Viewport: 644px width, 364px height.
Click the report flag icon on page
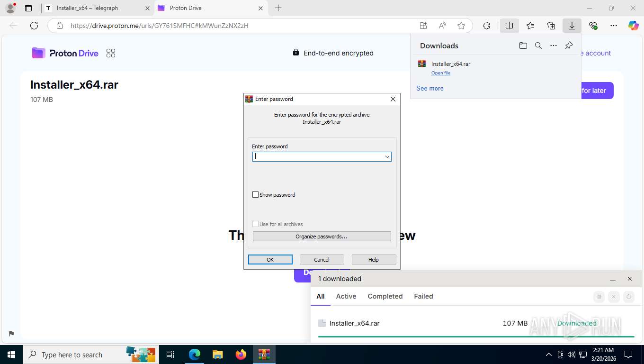[x=11, y=334]
